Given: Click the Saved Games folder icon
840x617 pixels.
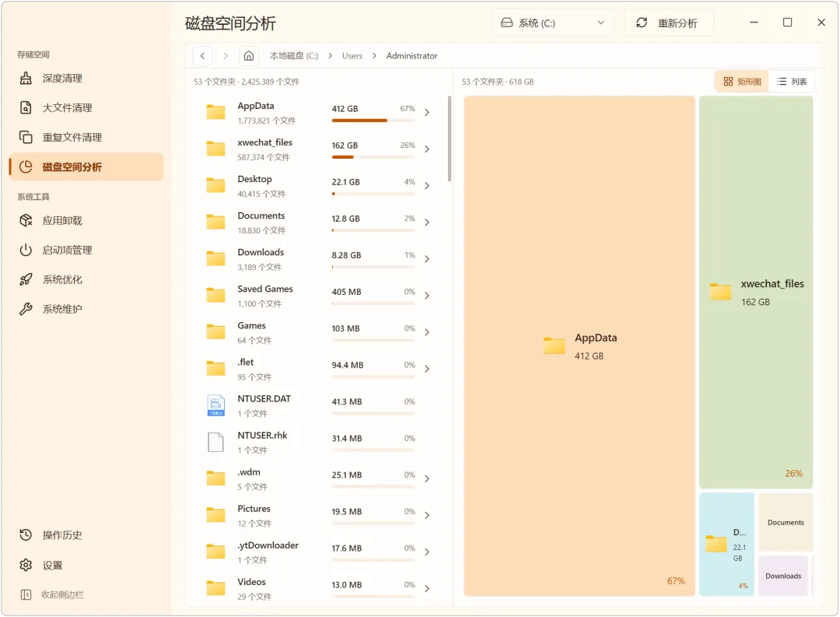Looking at the screenshot, I should point(216,296).
